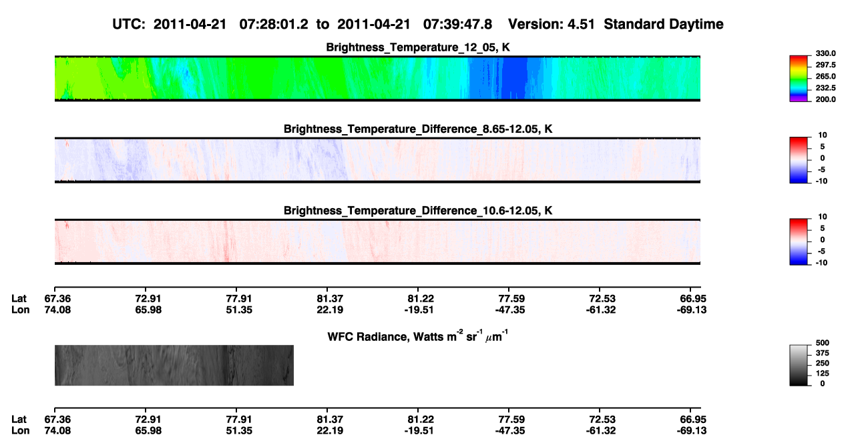Click the 375 label on grayscale bar
The image size is (868, 445).
click(x=821, y=352)
